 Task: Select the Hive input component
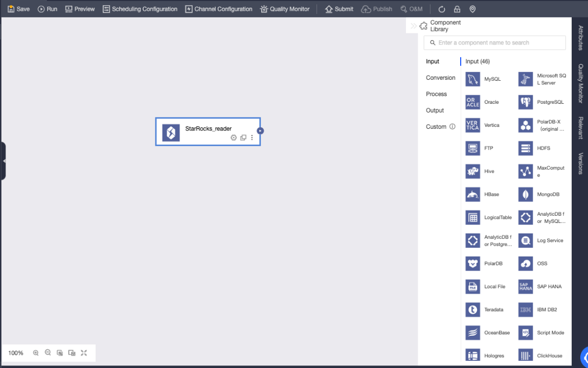coord(473,171)
